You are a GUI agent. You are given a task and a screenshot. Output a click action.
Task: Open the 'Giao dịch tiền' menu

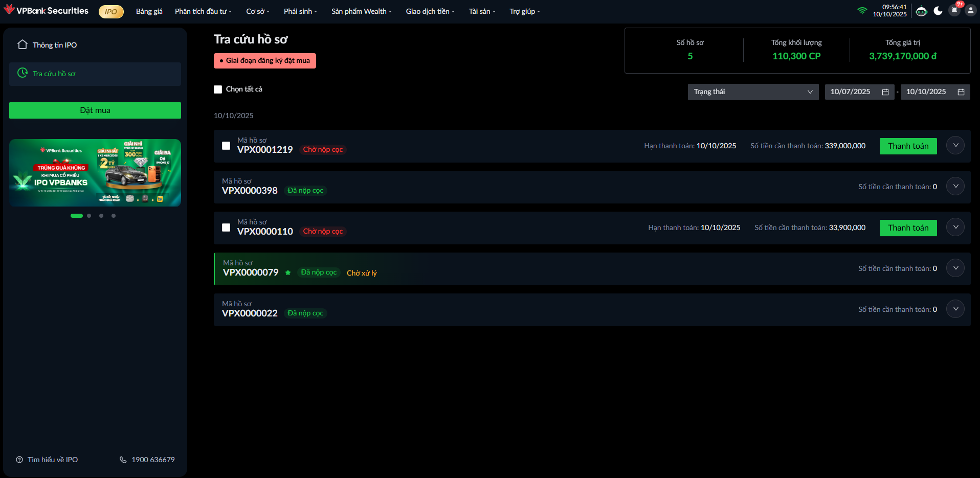tap(430, 11)
